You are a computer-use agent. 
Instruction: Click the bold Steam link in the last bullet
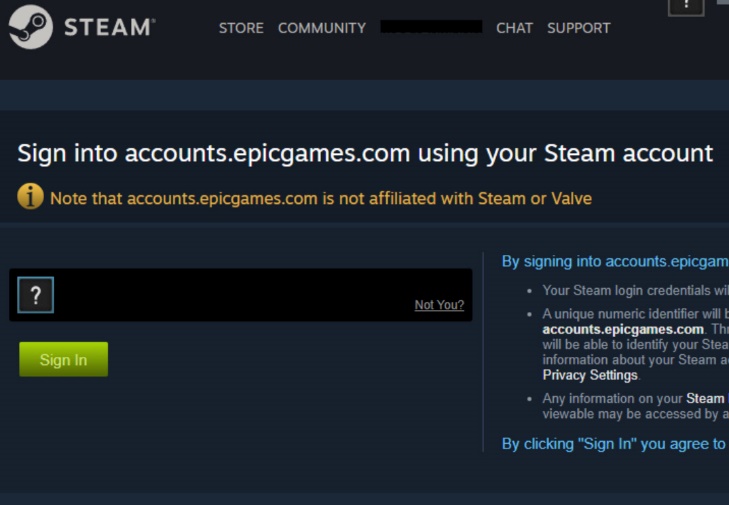point(707,399)
